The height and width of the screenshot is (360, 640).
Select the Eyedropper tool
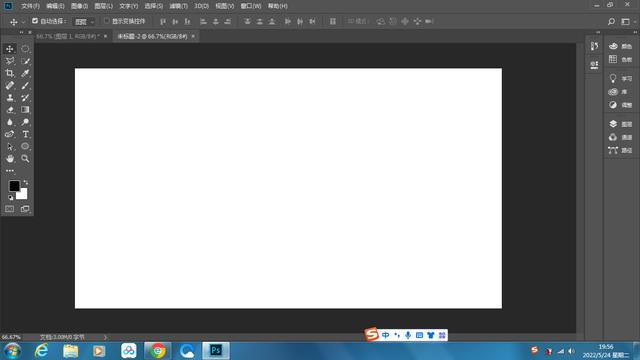point(25,73)
